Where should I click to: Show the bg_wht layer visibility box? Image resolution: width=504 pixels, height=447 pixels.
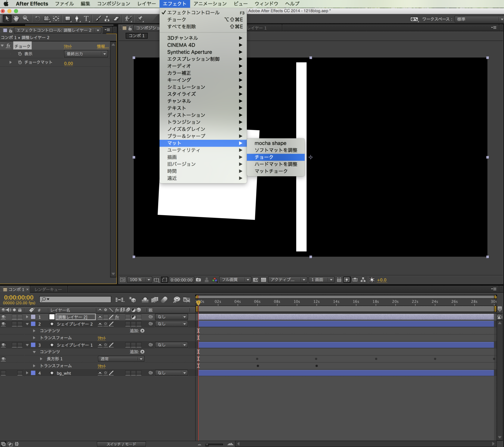click(3, 373)
